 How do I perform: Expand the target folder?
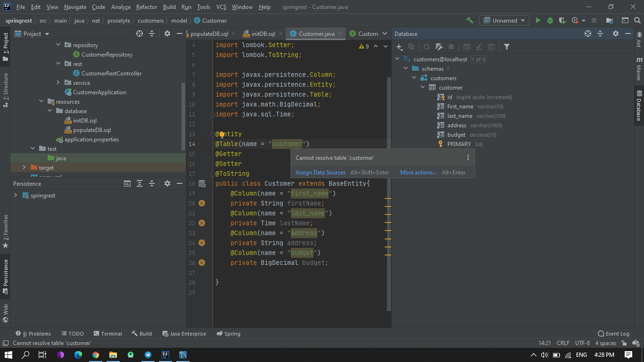coord(25,167)
